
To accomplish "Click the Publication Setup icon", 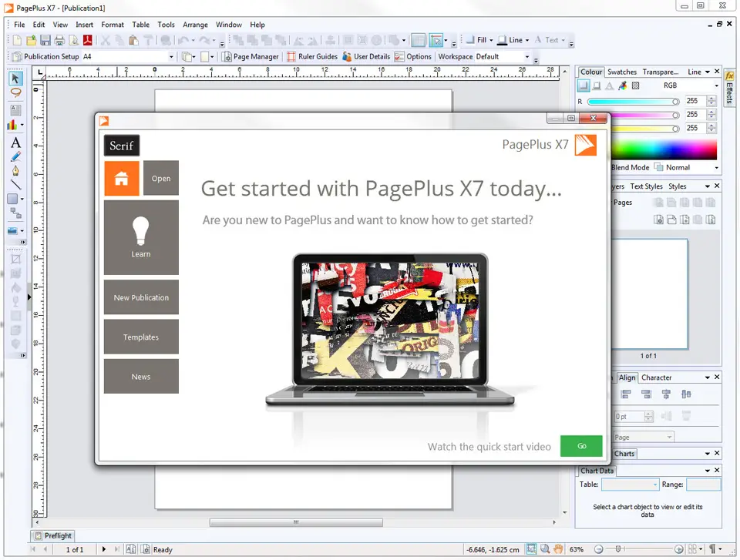I will coord(17,56).
